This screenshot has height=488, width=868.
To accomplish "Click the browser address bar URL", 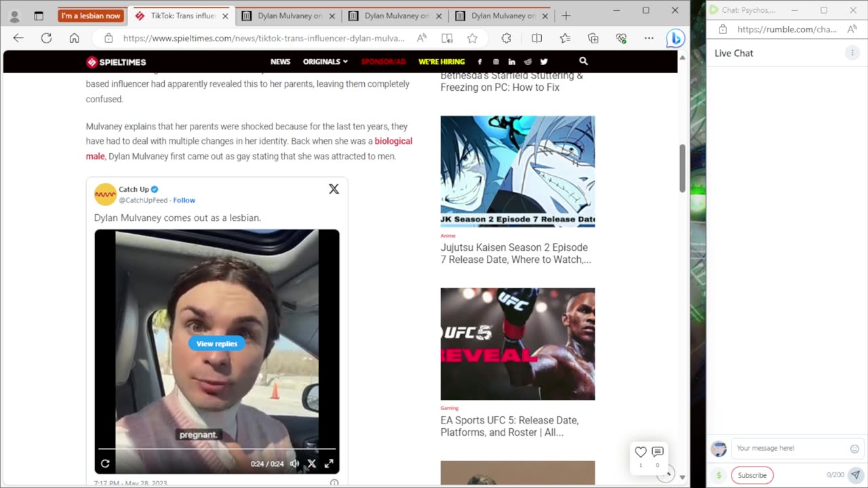I will click(264, 39).
